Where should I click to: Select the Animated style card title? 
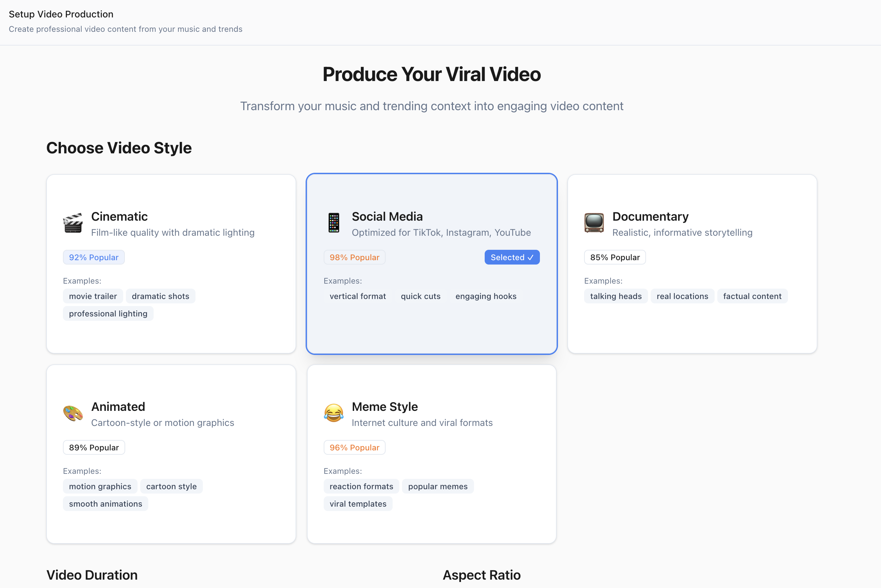[x=118, y=407]
